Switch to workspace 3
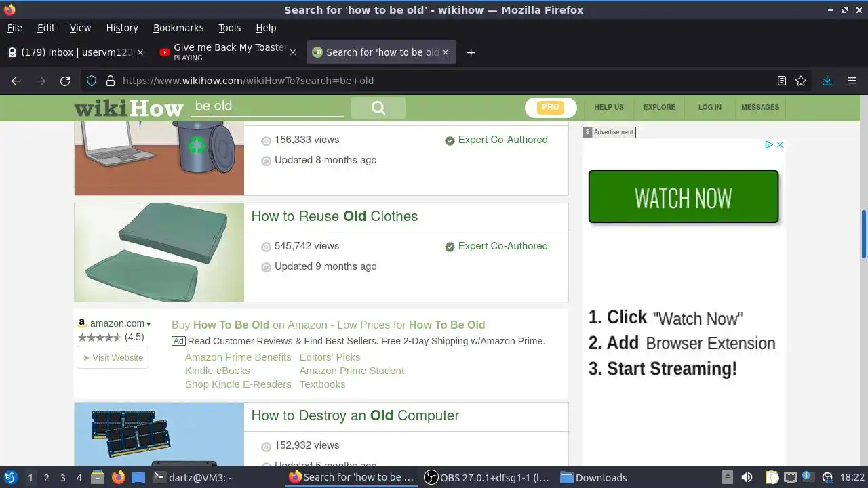The width and height of the screenshot is (868, 488). [x=62, y=478]
